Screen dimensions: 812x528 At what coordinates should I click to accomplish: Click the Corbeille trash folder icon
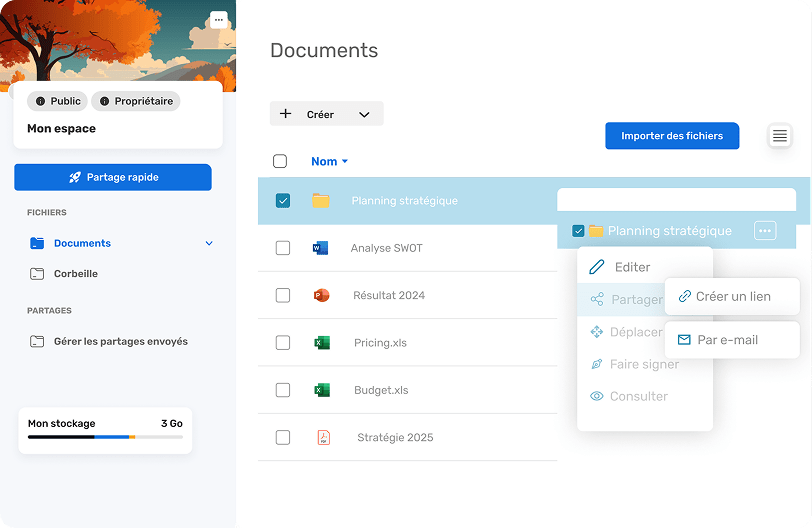click(x=37, y=274)
